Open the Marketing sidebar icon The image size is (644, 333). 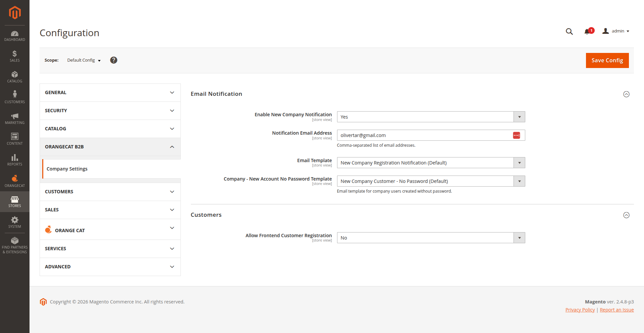pos(14,118)
